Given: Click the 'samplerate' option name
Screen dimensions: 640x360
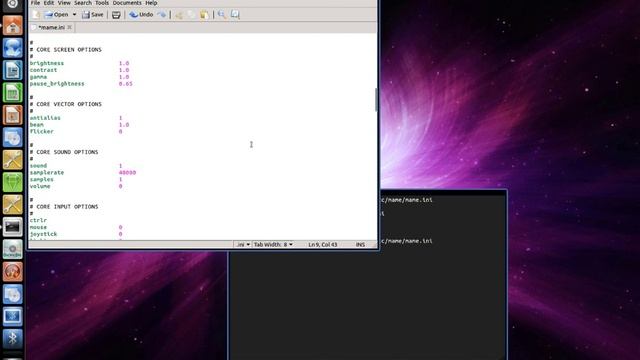Looking at the screenshot, I should tap(47, 173).
